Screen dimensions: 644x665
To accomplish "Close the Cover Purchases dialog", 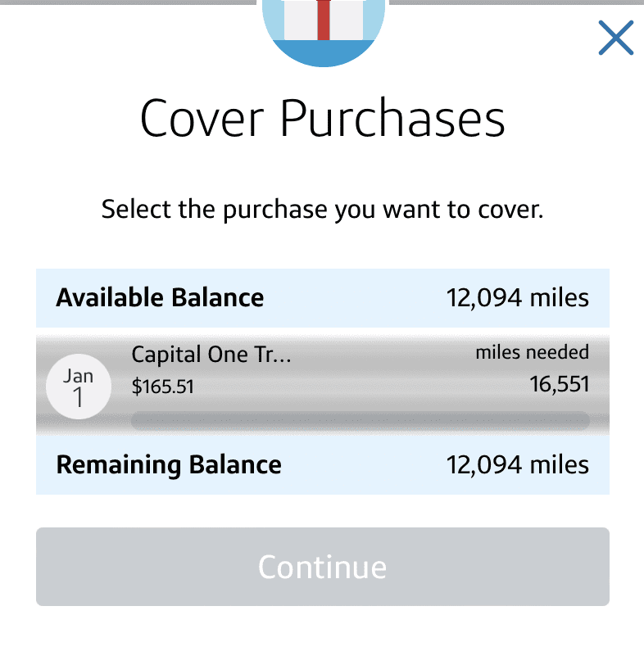I will point(615,38).
